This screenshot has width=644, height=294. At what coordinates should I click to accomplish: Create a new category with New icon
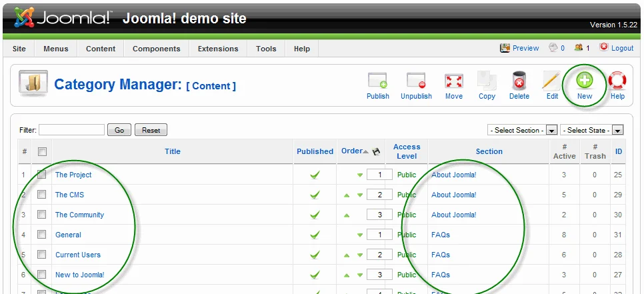click(x=585, y=81)
